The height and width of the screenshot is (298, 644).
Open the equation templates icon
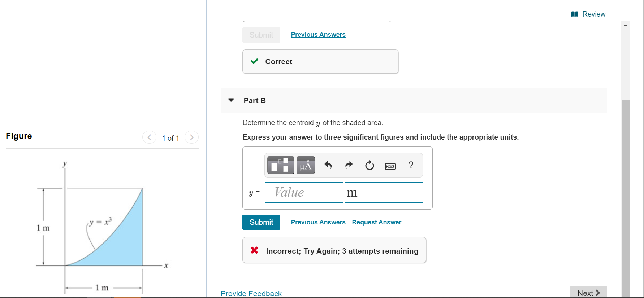[280, 165]
